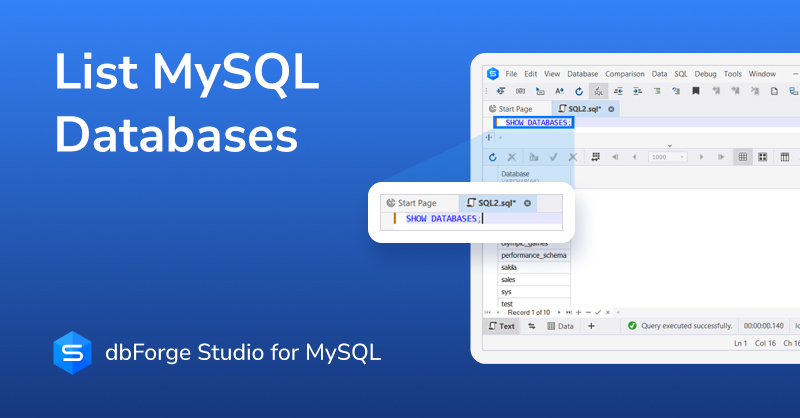Click the question mark lines toolbar icon

(x=676, y=91)
